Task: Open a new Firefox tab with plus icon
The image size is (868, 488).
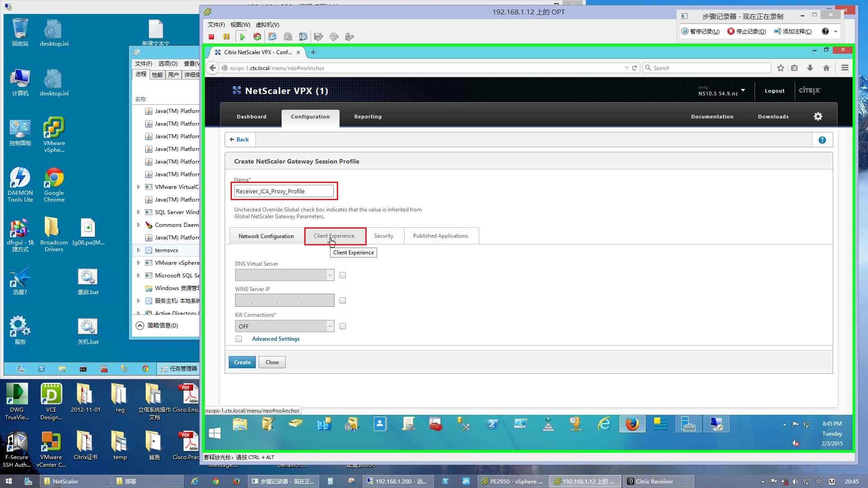Action: tap(313, 52)
